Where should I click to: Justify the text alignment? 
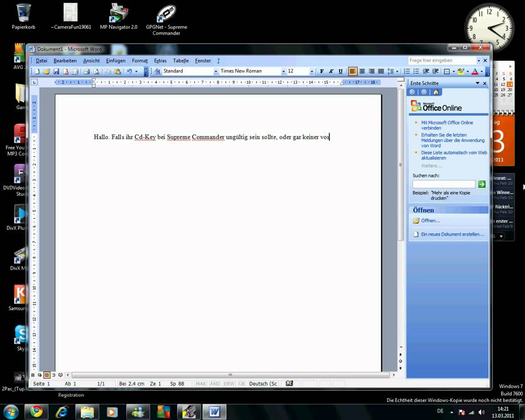381,71
